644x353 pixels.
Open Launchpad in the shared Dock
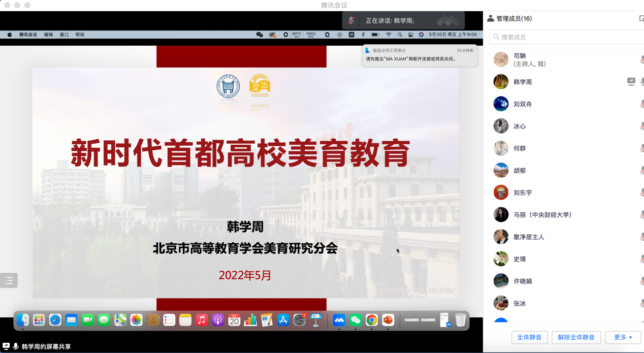coord(39,320)
